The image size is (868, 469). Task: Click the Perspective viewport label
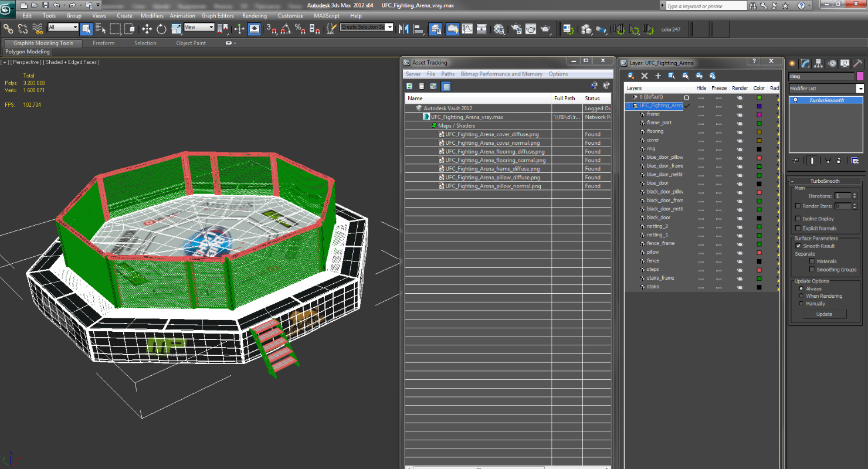pos(25,62)
